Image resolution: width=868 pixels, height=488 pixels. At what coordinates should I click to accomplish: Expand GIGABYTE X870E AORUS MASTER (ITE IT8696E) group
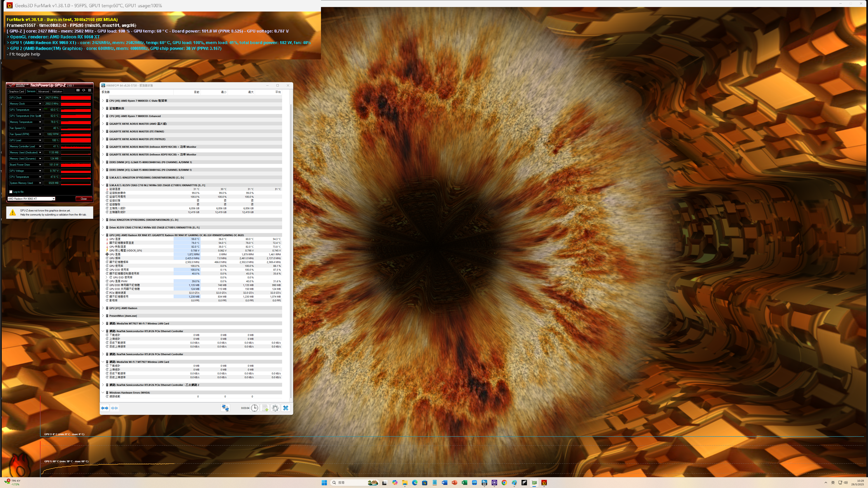[103, 131]
